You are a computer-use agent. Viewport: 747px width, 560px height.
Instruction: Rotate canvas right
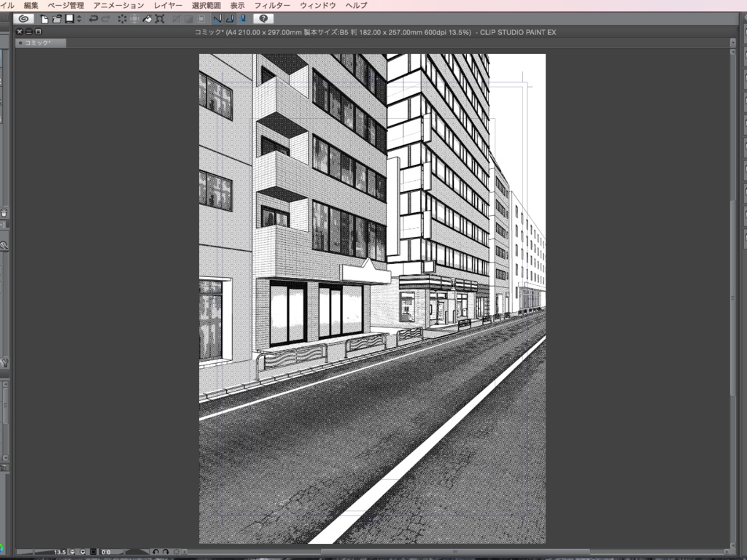[x=166, y=552]
